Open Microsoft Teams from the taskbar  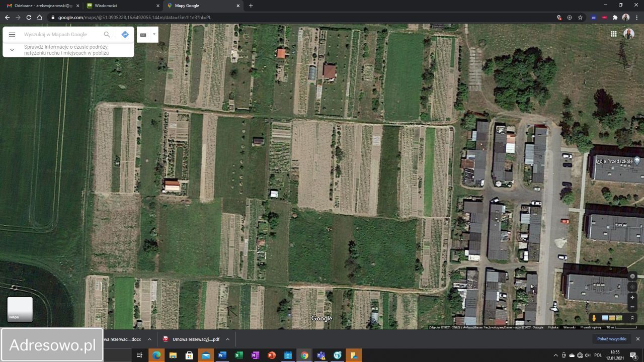click(x=321, y=355)
